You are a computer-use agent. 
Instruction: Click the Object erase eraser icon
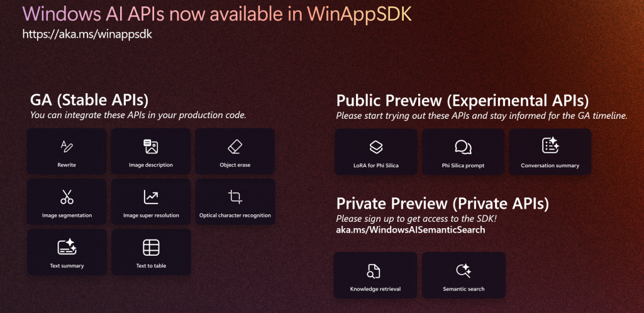(x=235, y=146)
